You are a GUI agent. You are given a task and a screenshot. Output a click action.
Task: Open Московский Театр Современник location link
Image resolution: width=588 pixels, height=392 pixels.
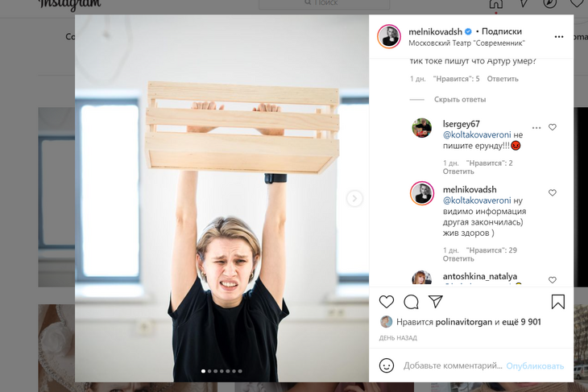pyautogui.click(x=466, y=43)
